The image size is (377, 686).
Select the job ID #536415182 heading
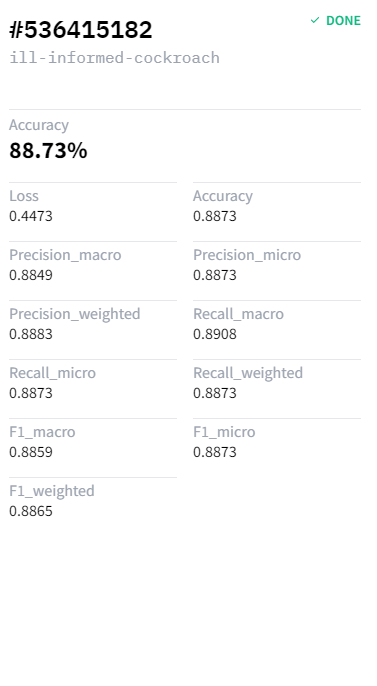[x=81, y=30]
